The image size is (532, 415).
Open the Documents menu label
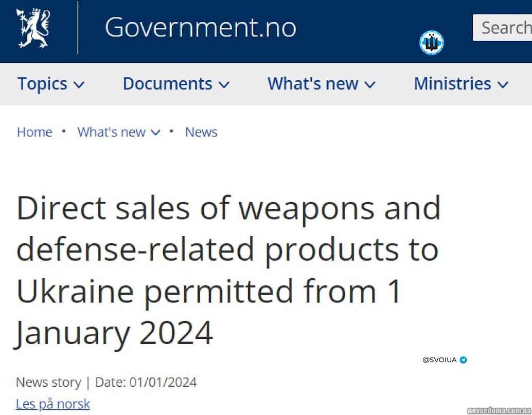point(167,84)
